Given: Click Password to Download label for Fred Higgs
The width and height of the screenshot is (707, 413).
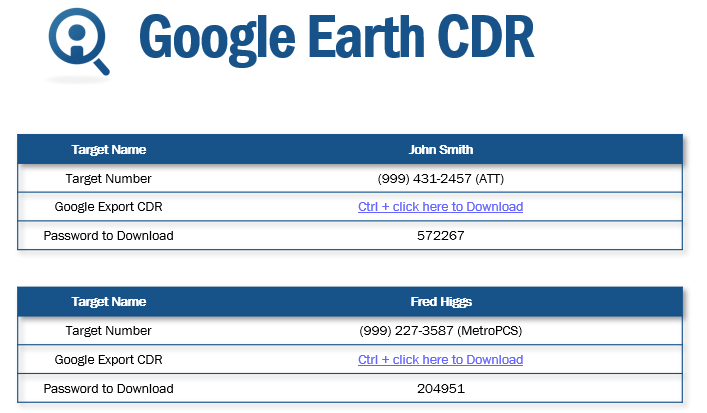Looking at the screenshot, I should tap(109, 389).
